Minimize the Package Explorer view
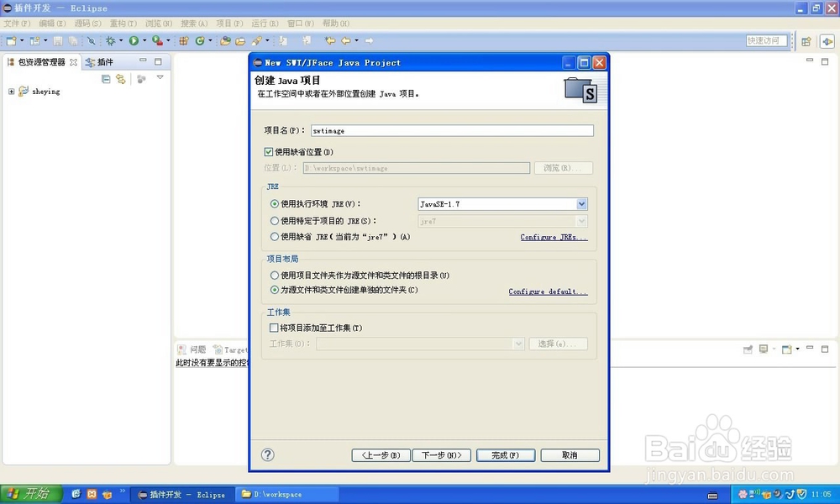 point(143,61)
